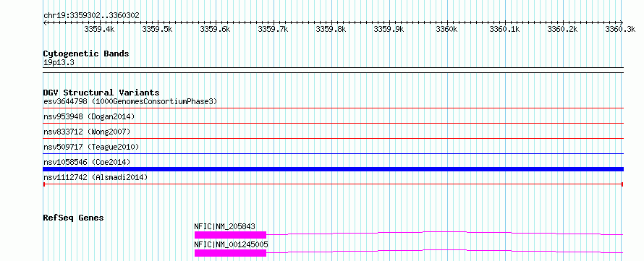Click the 3360.2k ruler marker

pyautogui.click(x=562, y=29)
